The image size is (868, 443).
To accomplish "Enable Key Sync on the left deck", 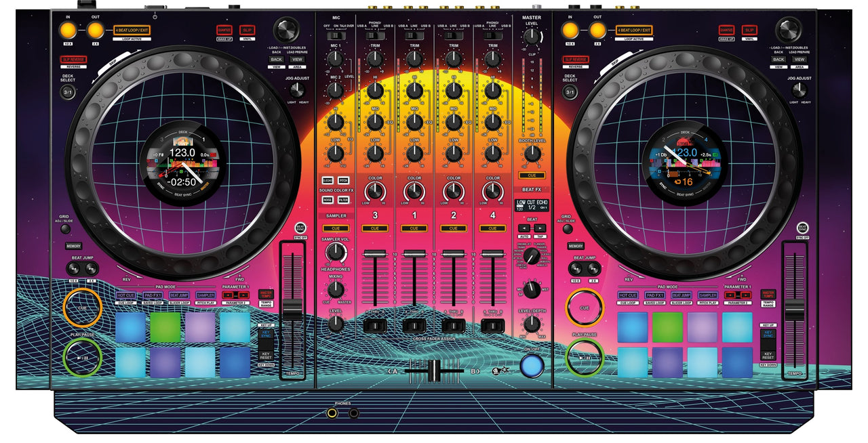I will [x=266, y=334].
